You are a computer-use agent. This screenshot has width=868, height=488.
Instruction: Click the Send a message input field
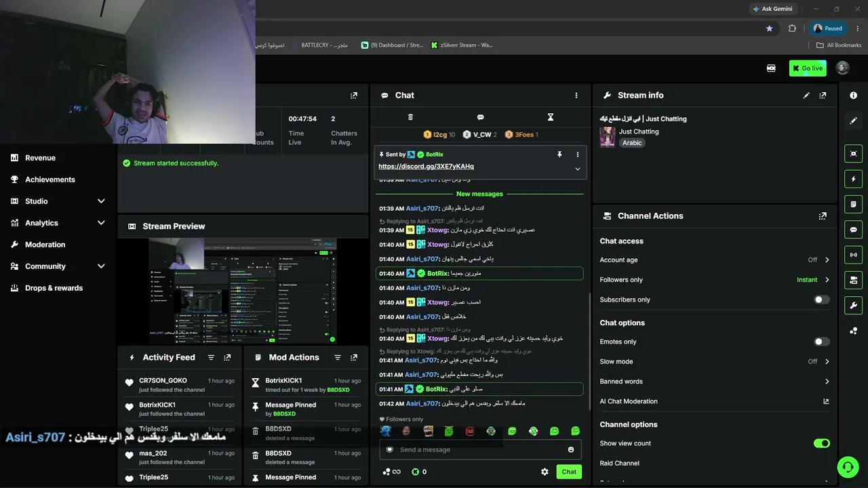coord(481,449)
